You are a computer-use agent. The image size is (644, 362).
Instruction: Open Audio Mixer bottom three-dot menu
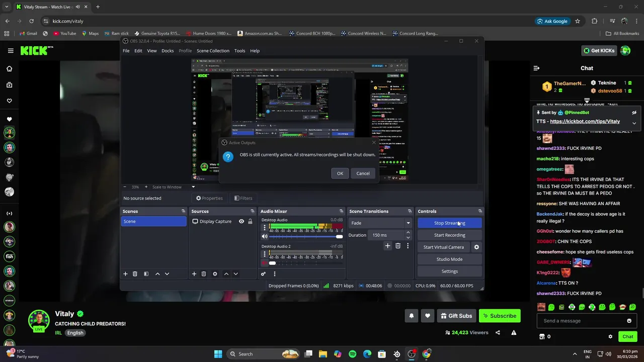(275, 274)
